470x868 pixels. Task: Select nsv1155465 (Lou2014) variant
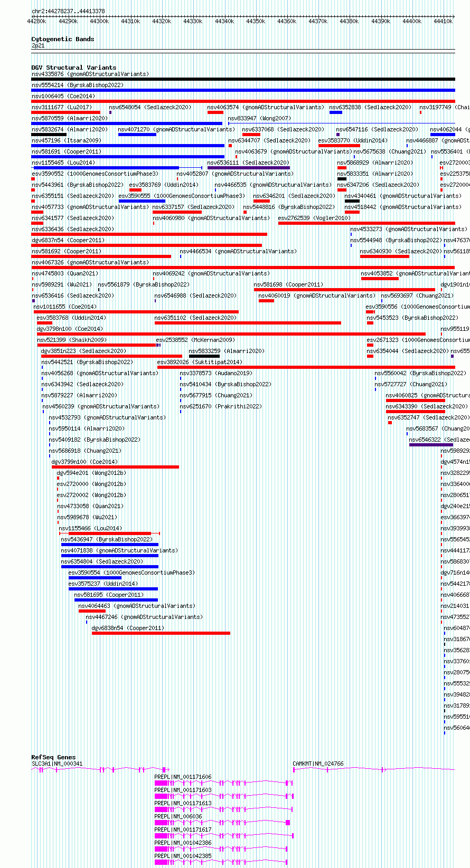(63, 163)
